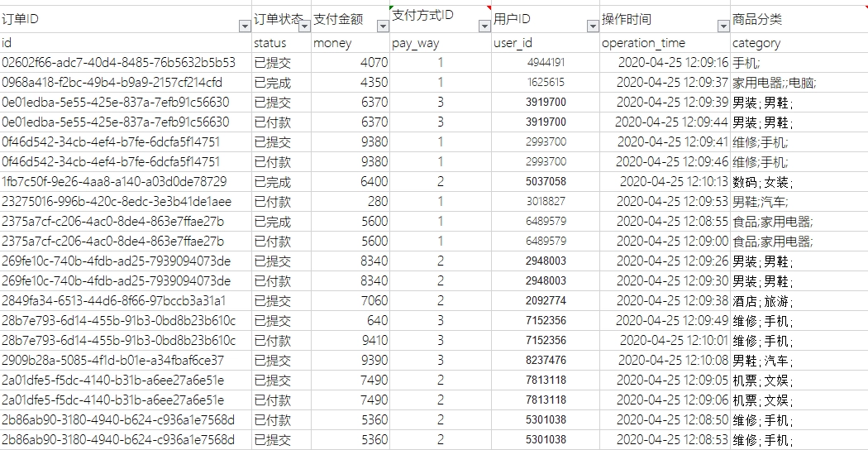Click the money cell showing 7060
868x450 pixels.
click(351, 301)
